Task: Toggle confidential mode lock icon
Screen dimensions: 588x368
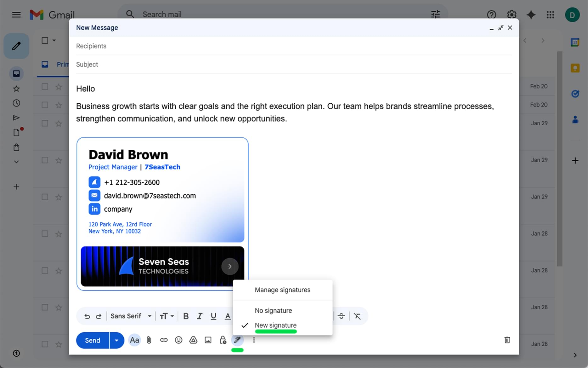Action: pyautogui.click(x=223, y=340)
